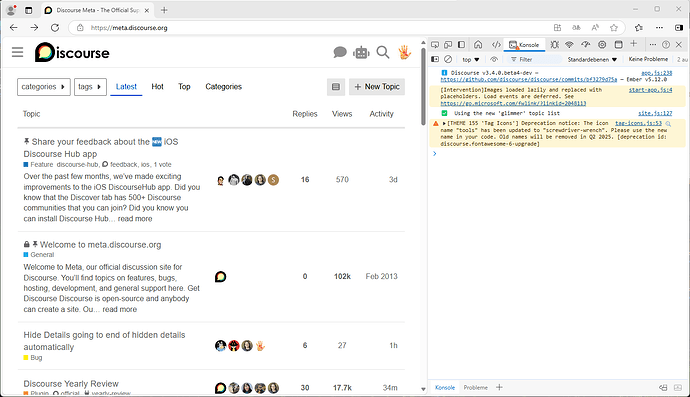Open the Application tab icon

click(618, 44)
